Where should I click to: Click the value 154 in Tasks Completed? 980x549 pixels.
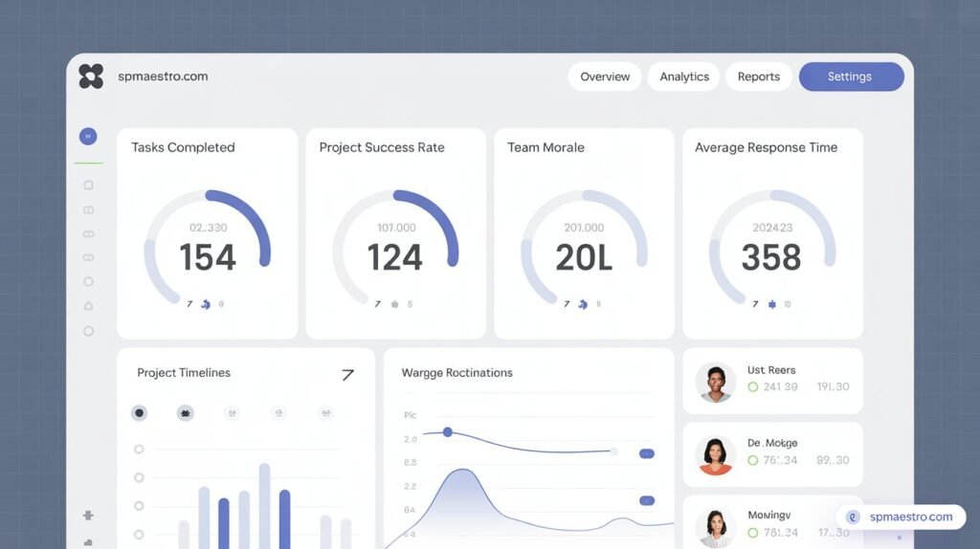(x=208, y=257)
